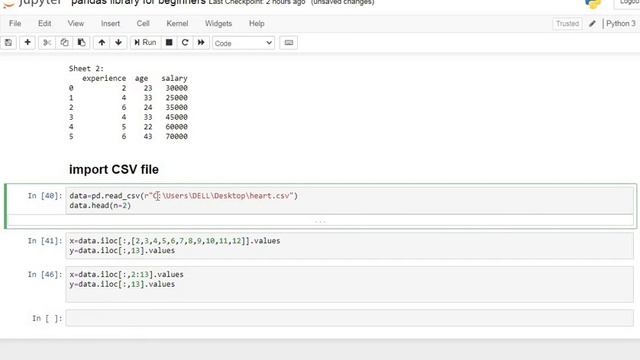Open the File menu

(15, 24)
